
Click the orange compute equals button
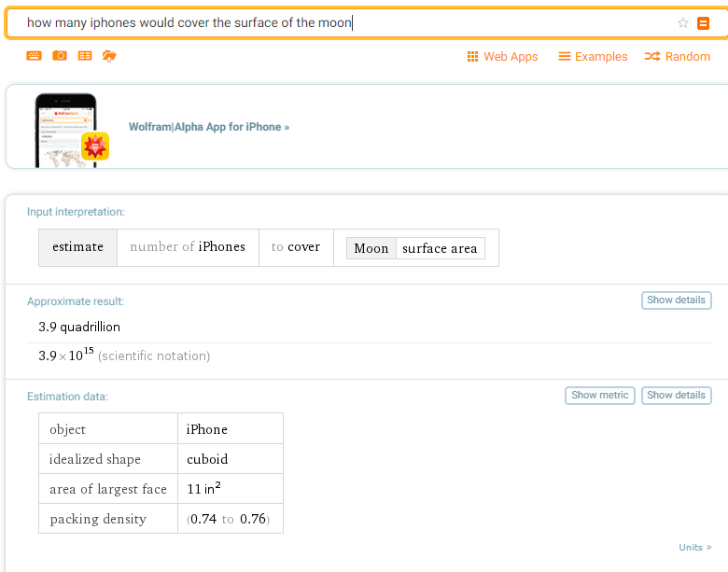tap(703, 22)
